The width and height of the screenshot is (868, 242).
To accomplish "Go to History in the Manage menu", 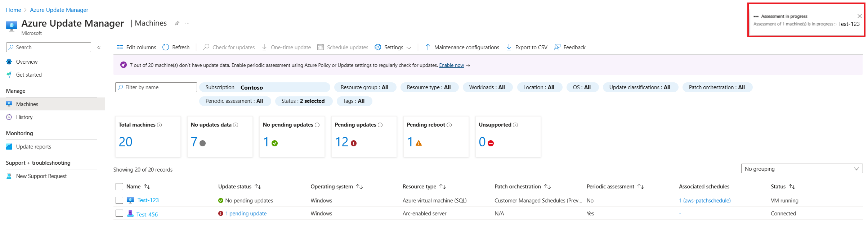I will (x=24, y=117).
